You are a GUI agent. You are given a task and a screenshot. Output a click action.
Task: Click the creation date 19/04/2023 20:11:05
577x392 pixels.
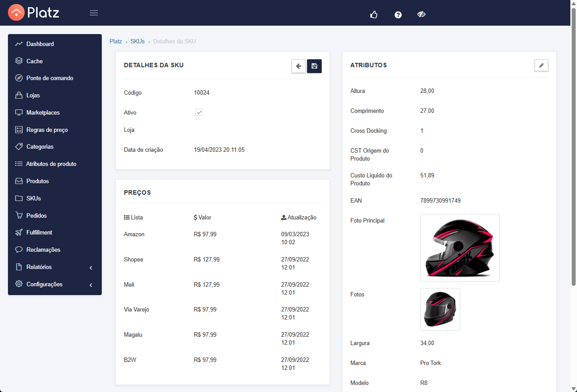(219, 150)
